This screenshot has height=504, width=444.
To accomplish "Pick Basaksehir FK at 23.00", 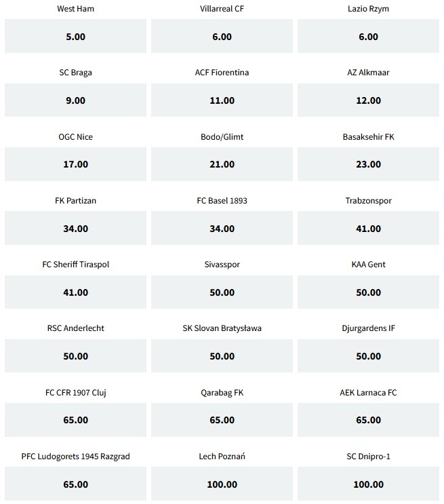I will [x=368, y=164].
